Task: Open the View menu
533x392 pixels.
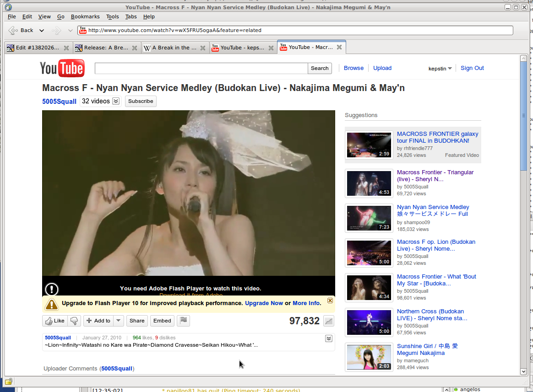Action: point(44,16)
